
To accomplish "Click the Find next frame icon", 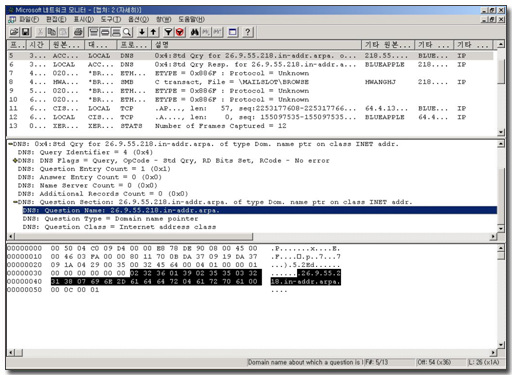I will (206, 32).
